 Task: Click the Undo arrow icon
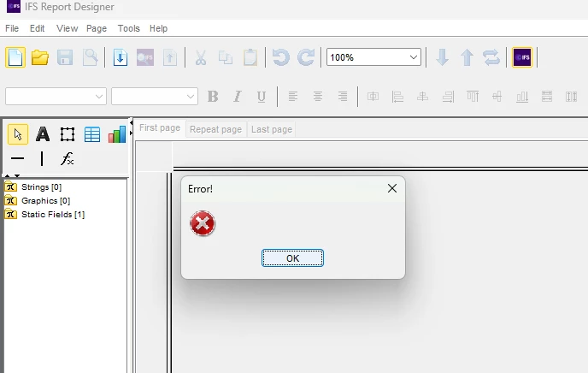[x=281, y=57]
